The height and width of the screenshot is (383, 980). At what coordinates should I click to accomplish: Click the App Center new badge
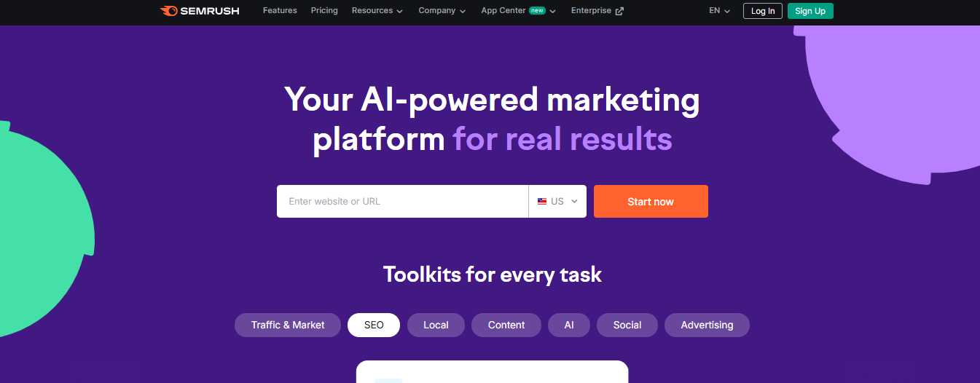[x=537, y=11]
